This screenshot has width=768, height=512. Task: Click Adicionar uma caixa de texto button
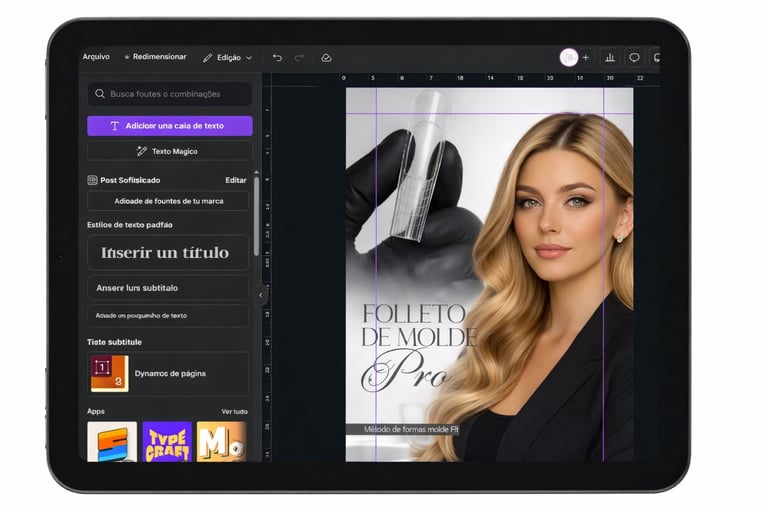[169, 126]
